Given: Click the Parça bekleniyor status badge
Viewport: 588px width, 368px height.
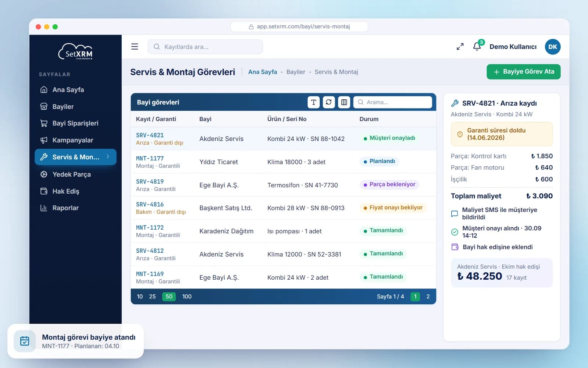Looking at the screenshot, I should tap(389, 184).
